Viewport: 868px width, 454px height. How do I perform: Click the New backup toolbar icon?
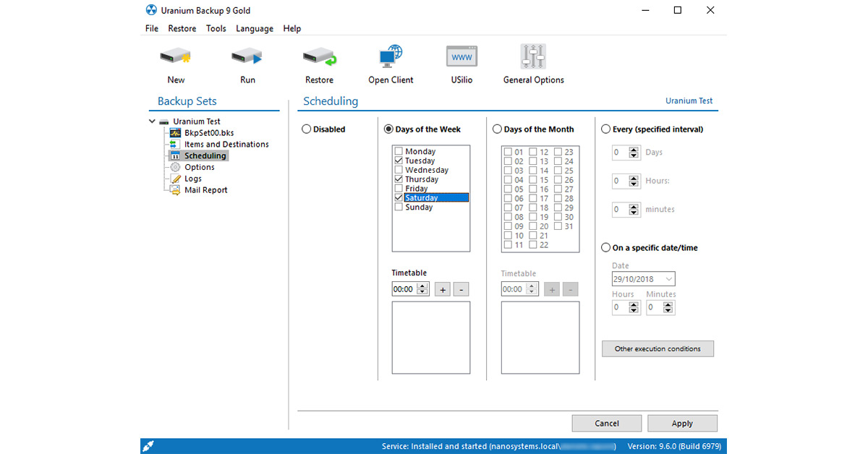tap(175, 58)
